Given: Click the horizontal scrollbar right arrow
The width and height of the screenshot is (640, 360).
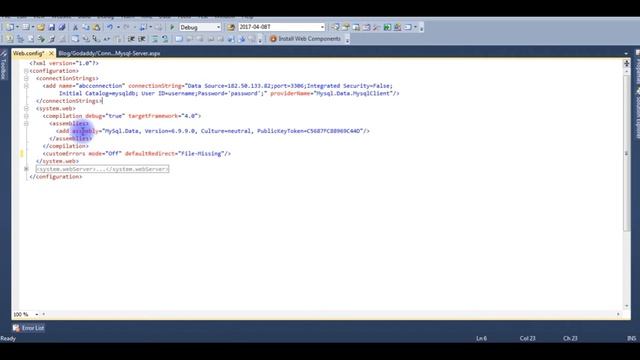Looking at the screenshot, I should click(x=618, y=314).
